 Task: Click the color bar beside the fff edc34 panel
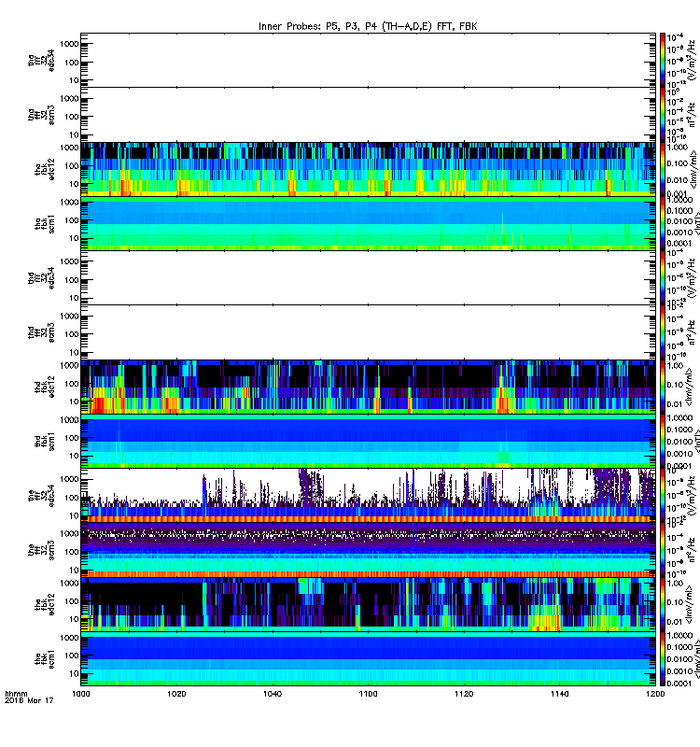pos(663,496)
